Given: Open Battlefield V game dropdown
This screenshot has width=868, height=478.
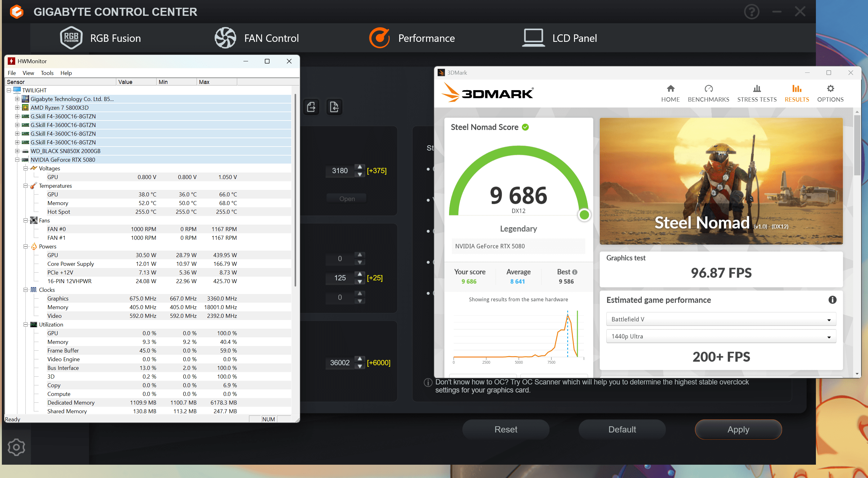Looking at the screenshot, I should 721,319.
